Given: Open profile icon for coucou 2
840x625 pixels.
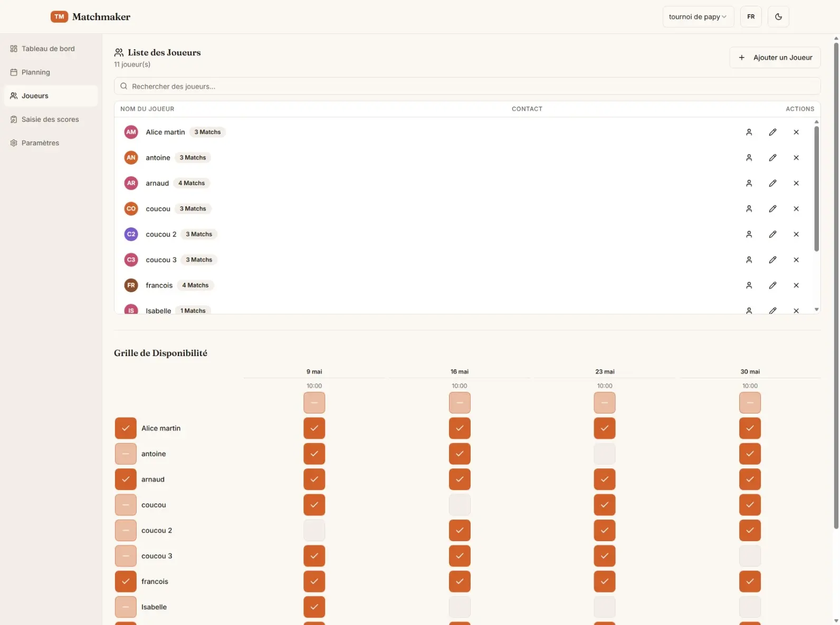Looking at the screenshot, I should point(749,234).
